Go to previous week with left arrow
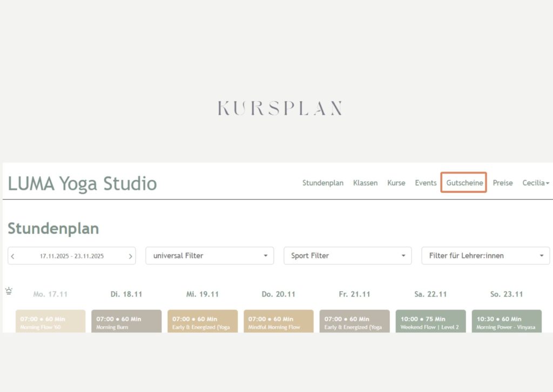Viewport: 553px width, 392px height. point(13,256)
